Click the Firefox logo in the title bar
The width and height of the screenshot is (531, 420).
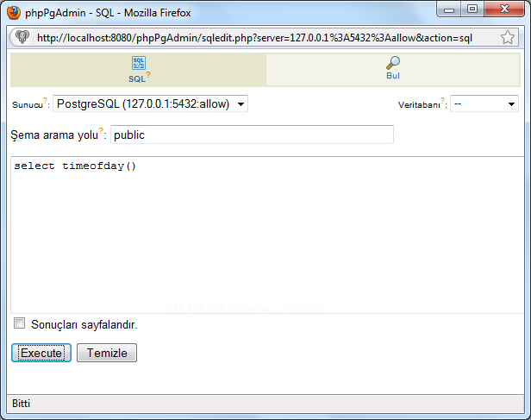click(14, 13)
